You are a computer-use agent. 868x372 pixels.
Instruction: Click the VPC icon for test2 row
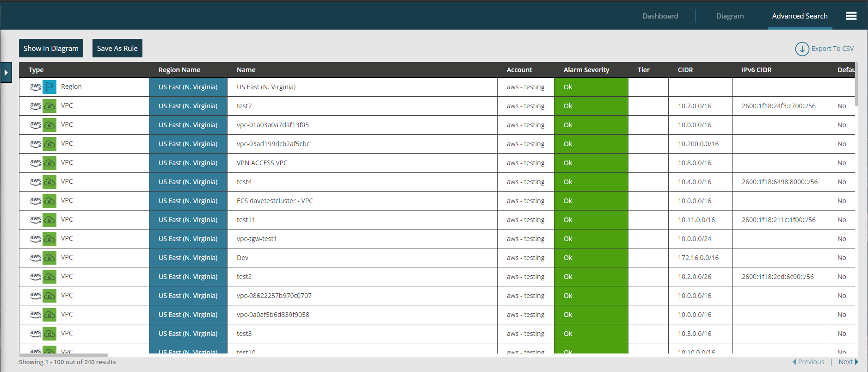click(x=49, y=277)
